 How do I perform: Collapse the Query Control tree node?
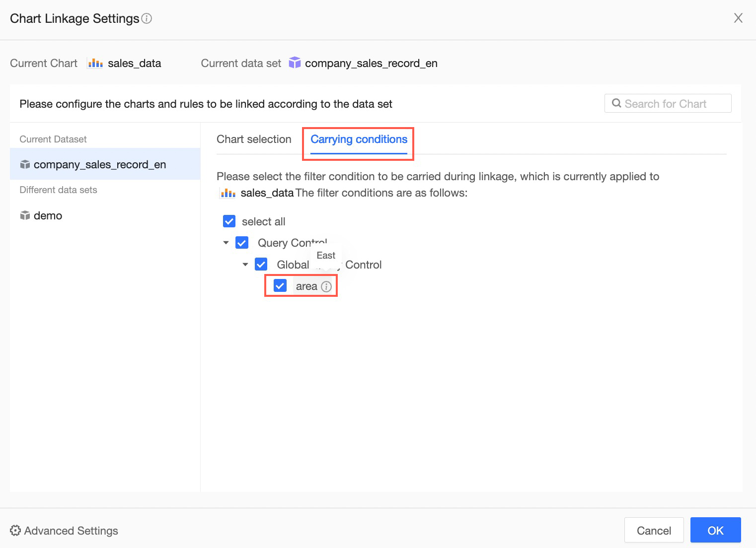(x=226, y=243)
